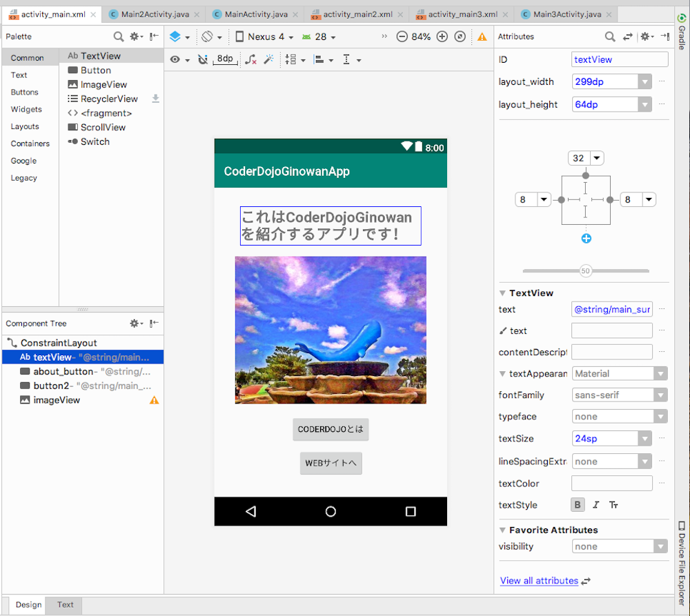
Task: Adjust horizontal bias slider at 50
Action: [585, 271]
